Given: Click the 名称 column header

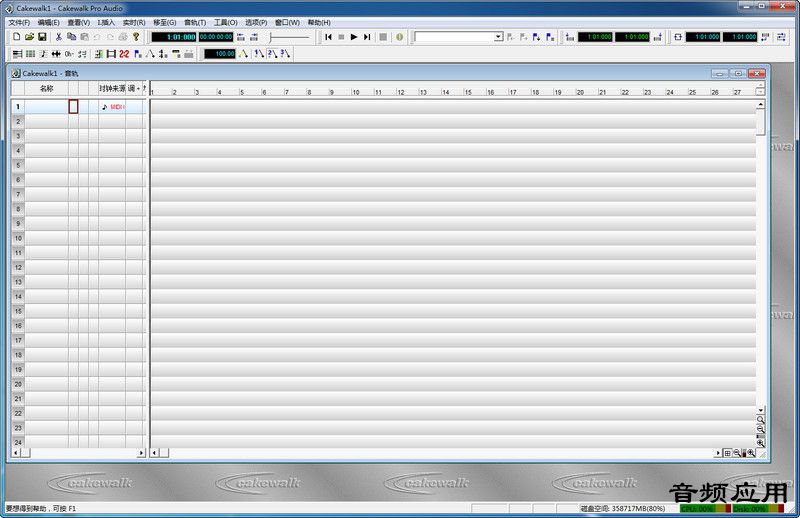Looking at the screenshot, I should pyautogui.click(x=46, y=88).
